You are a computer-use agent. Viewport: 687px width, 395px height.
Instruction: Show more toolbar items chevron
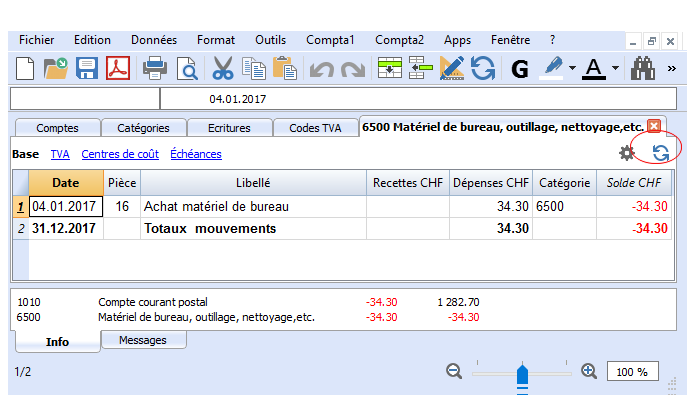(x=672, y=68)
